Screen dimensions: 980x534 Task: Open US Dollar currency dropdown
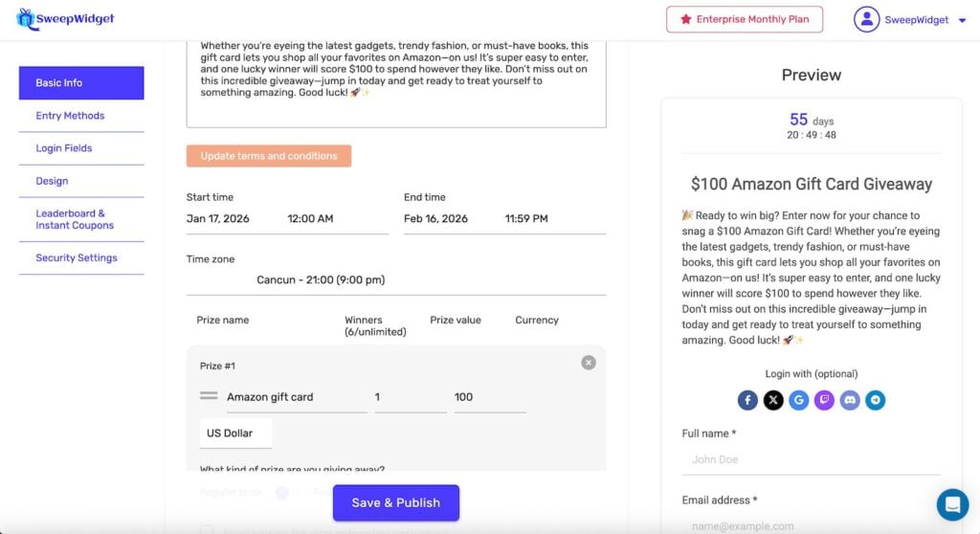235,434
